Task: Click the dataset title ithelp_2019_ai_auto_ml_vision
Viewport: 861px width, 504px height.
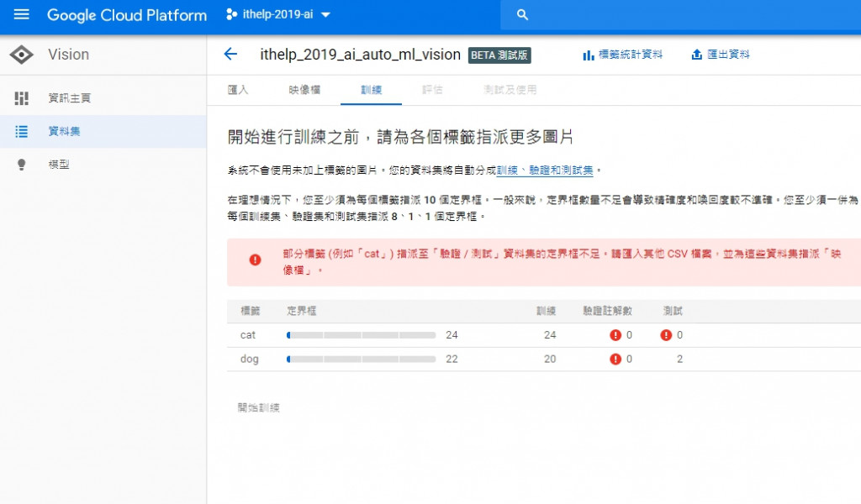Action: (x=360, y=55)
